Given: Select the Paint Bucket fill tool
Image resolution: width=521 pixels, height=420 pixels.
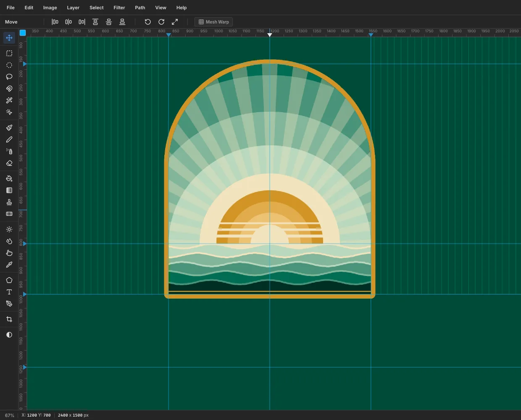Looking at the screenshot, I should [9, 178].
